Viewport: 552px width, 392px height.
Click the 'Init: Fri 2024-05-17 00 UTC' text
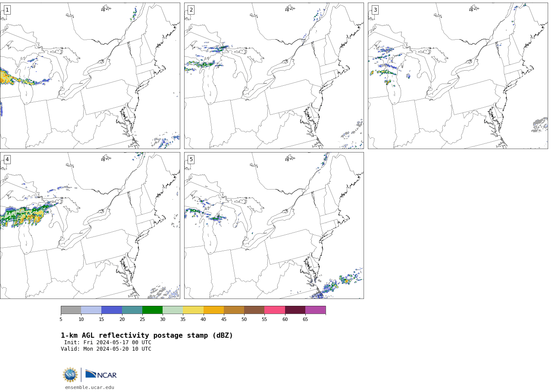108,342
